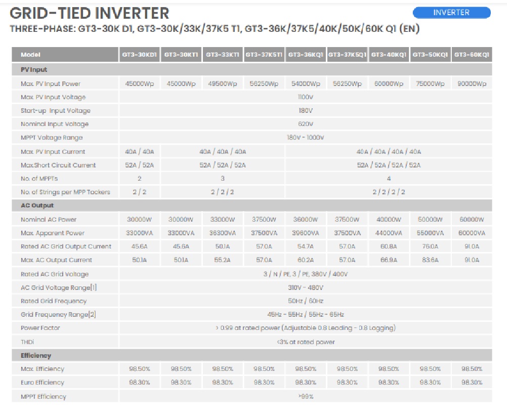Viewport: 507px width, 420px height.
Task: Click the "1100V" max input voltage value
Action: 306,97
